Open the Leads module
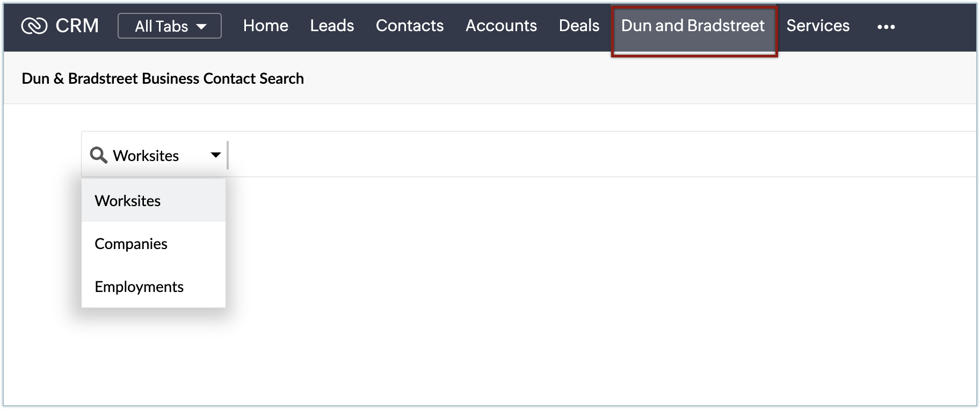Screen dimensions: 980x409 point(332,26)
